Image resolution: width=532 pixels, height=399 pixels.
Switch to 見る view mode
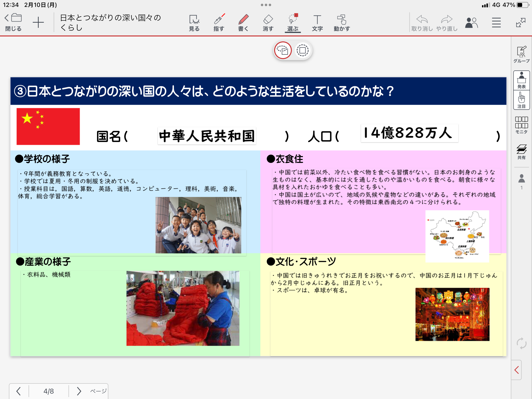[x=194, y=23]
